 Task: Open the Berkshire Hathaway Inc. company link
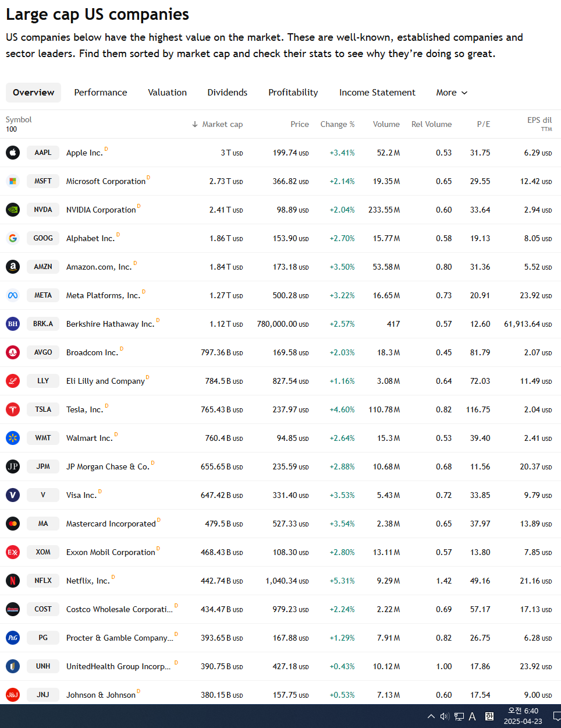(x=110, y=324)
